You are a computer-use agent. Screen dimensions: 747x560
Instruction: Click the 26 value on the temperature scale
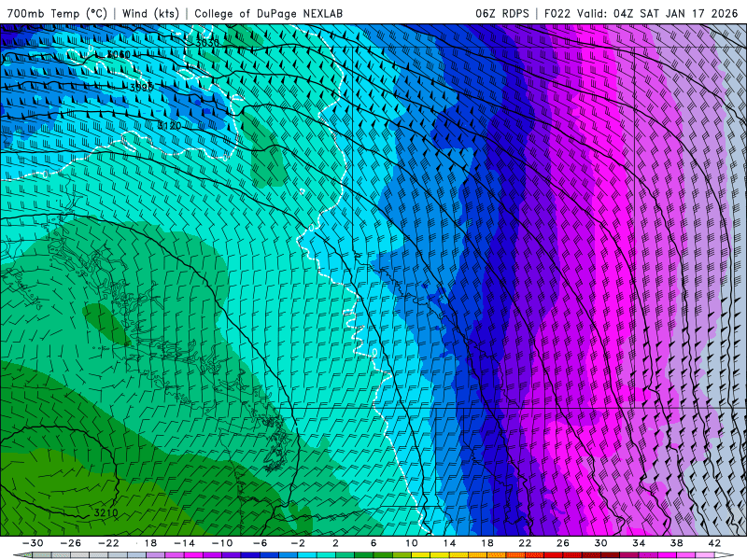[x=563, y=543]
